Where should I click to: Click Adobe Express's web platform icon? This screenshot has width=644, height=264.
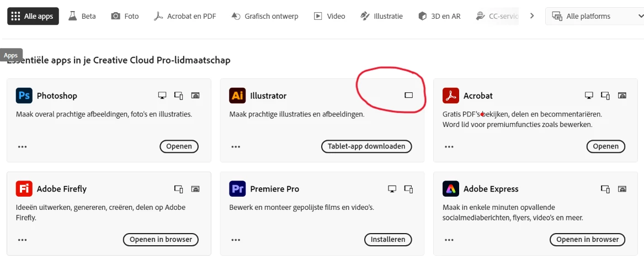tap(622, 189)
